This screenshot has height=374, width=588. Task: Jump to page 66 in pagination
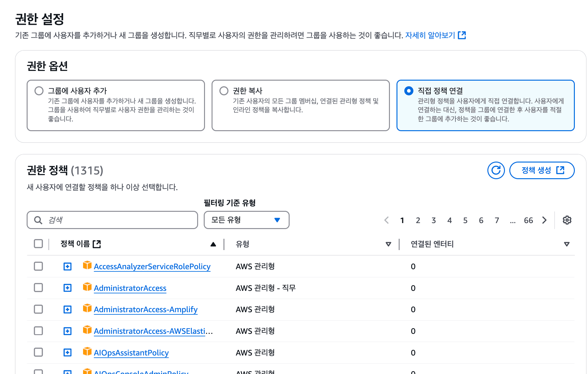tap(528, 220)
